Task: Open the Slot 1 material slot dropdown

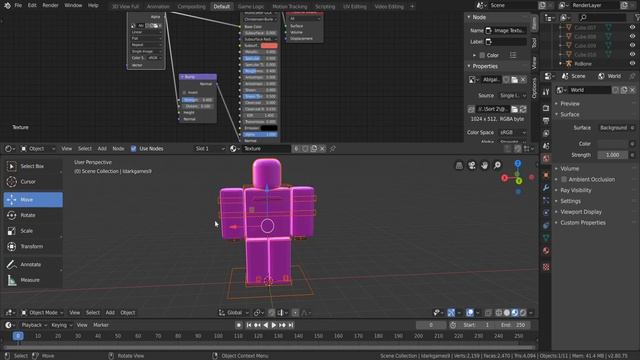Action: tap(209, 149)
